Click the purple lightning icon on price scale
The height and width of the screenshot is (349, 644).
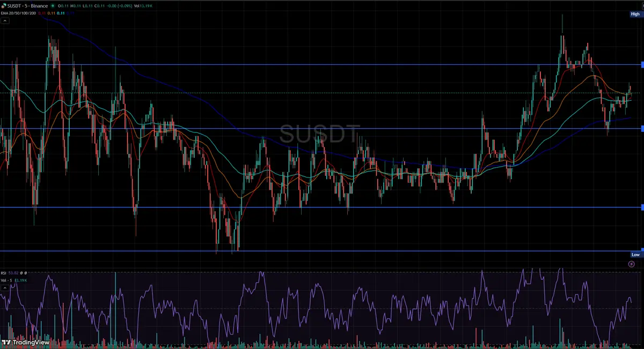coord(631,264)
